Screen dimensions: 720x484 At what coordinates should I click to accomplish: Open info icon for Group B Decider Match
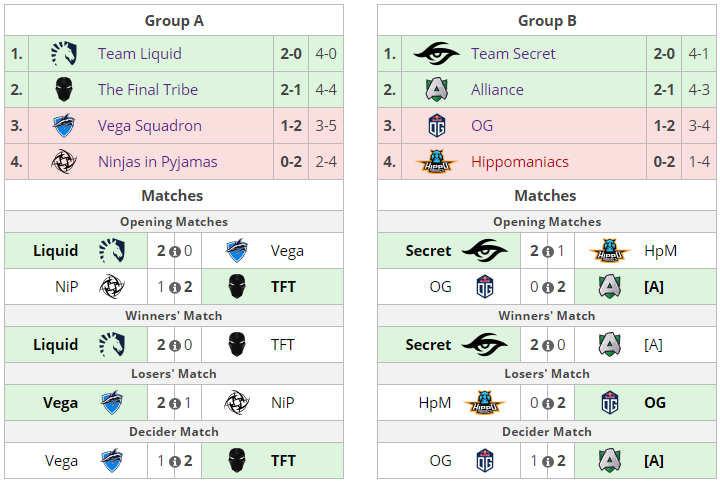pyautogui.click(x=547, y=462)
